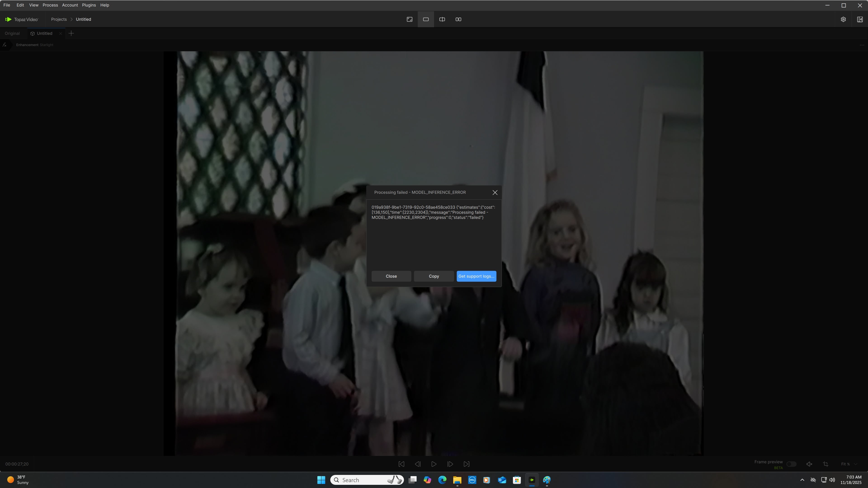Viewport: 868px width, 488px height.
Task: Expand the Fit % zoom dropdown
Action: (x=849, y=464)
